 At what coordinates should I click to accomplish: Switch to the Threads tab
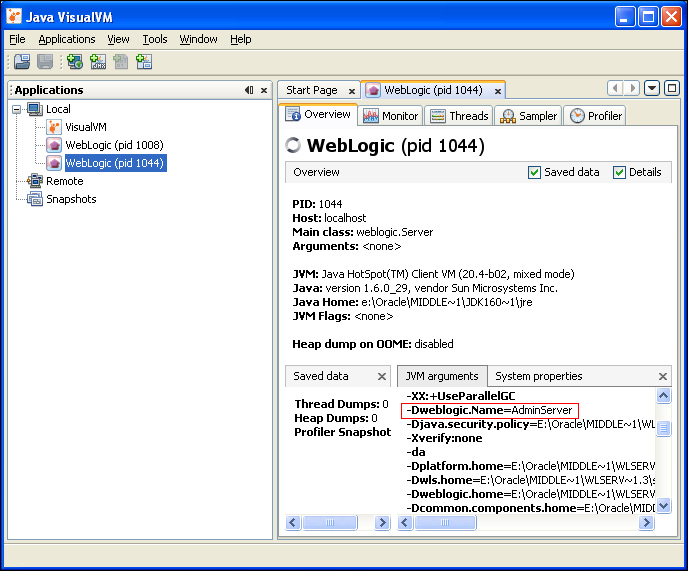459,116
